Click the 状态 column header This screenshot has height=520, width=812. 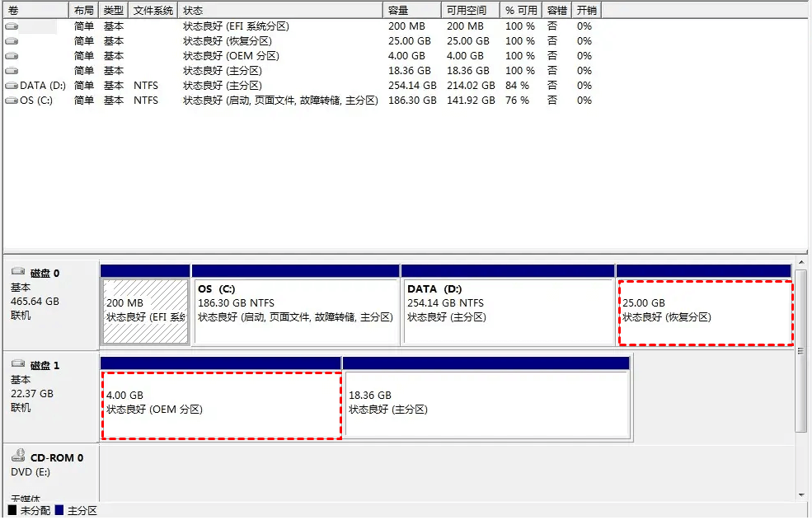pyautogui.click(x=280, y=11)
